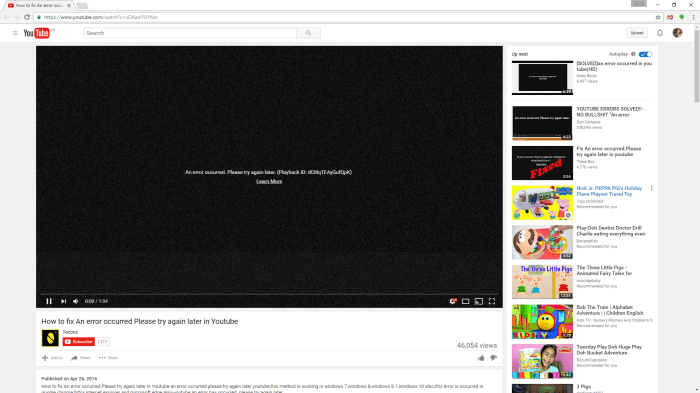
Task: Focus the YouTube search field
Action: (190, 33)
